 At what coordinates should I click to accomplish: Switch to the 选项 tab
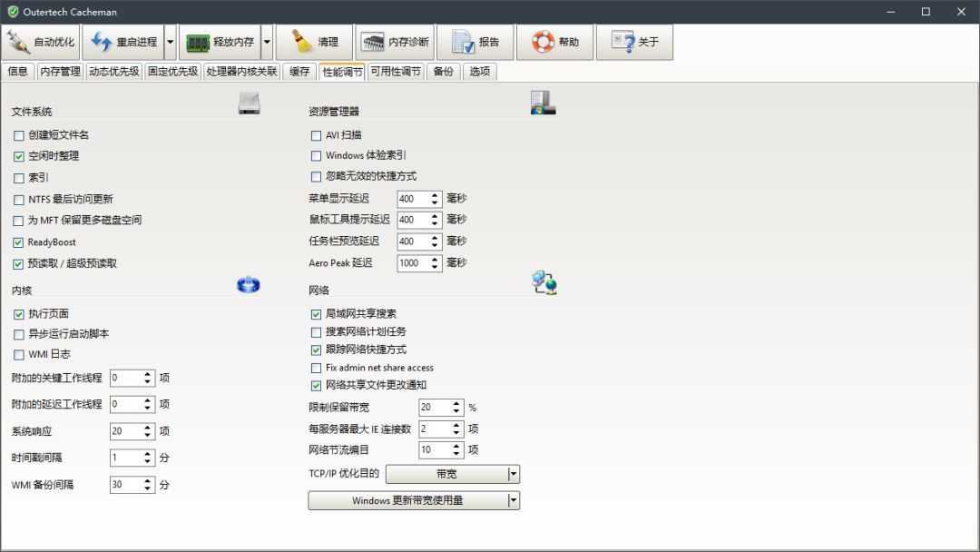[x=480, y=72]
